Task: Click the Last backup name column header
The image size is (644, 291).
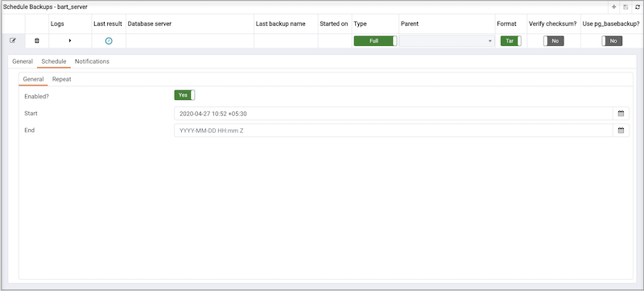Action: pyautogui.click(x=280, y=24)
